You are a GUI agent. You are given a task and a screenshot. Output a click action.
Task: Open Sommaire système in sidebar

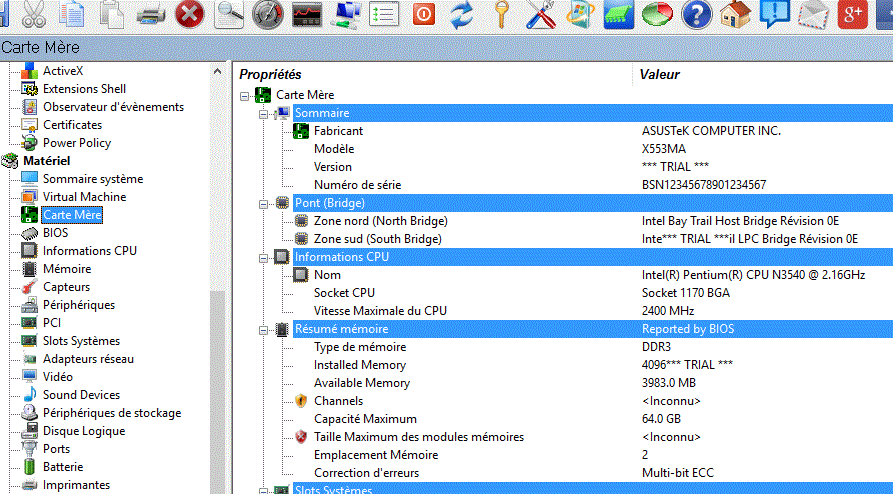93,179
